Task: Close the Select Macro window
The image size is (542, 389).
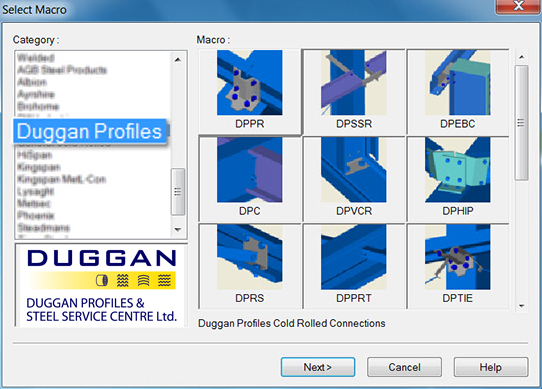Action: [x=518, y=6]
